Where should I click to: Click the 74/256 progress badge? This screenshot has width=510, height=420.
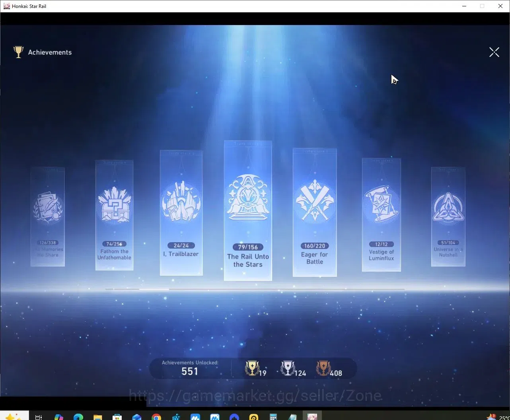tap(114, 244)
